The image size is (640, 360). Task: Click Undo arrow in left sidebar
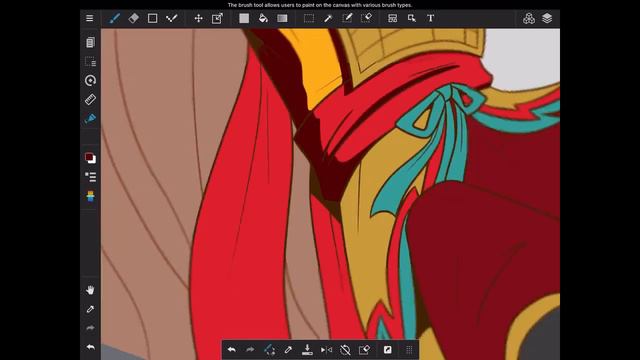90,347
